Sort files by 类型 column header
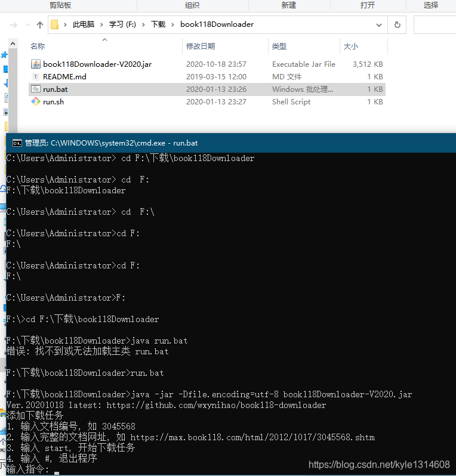 pyautogui.click(x=279, y=46)
